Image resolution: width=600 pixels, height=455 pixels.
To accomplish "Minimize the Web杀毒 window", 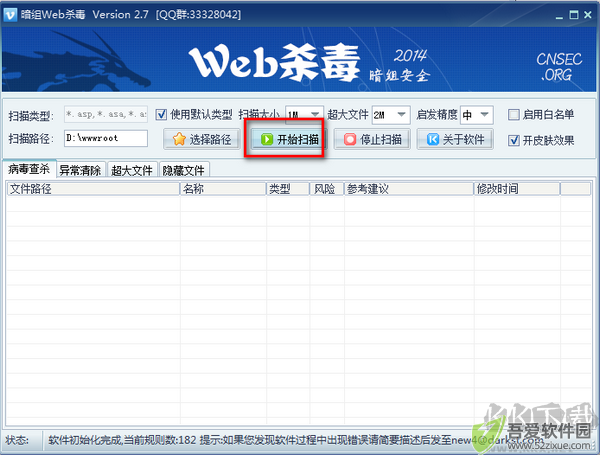I will pos(559,15).
